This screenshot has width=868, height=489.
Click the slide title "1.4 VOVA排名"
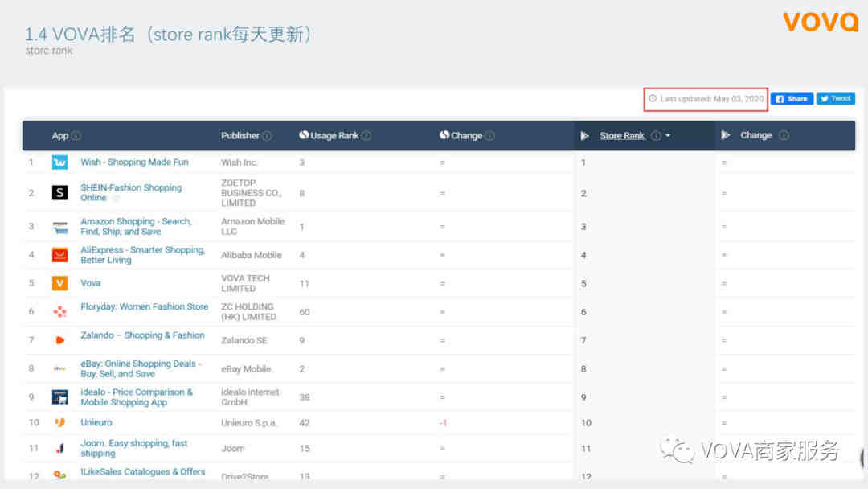80,35
